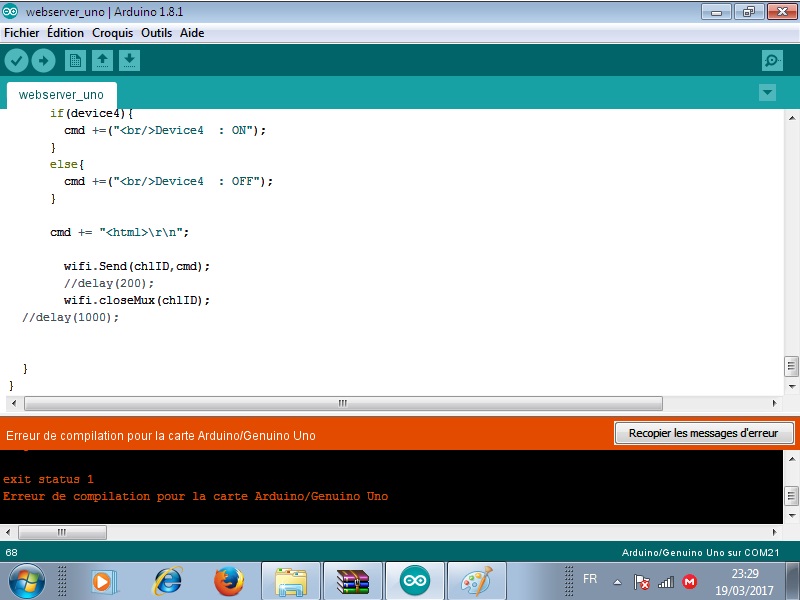Click editor horizontal scroll left arrow

tap(14, 404)
